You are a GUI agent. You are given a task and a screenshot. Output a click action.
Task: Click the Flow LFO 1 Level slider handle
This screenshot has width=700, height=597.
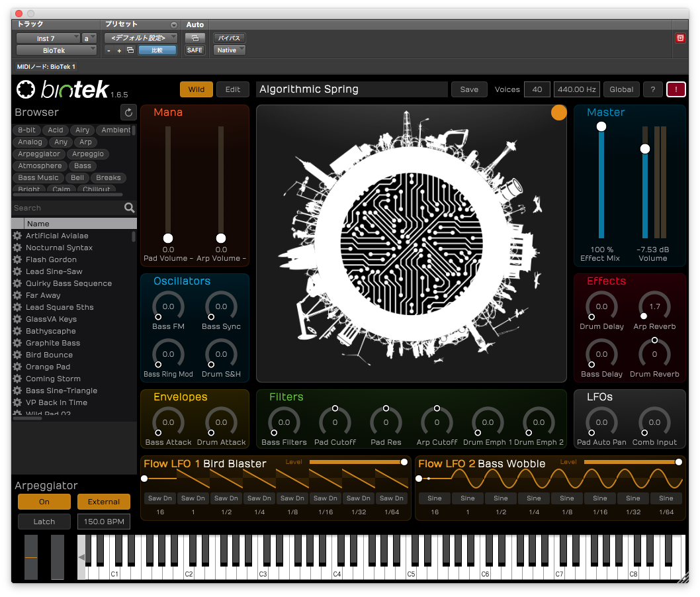point(404,462)
